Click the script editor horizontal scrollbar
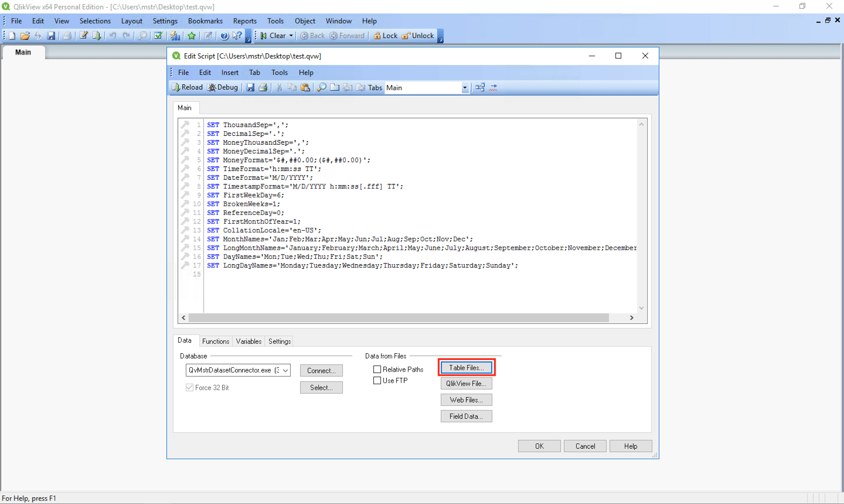844x504 pixels. click(x=398, y=317)
